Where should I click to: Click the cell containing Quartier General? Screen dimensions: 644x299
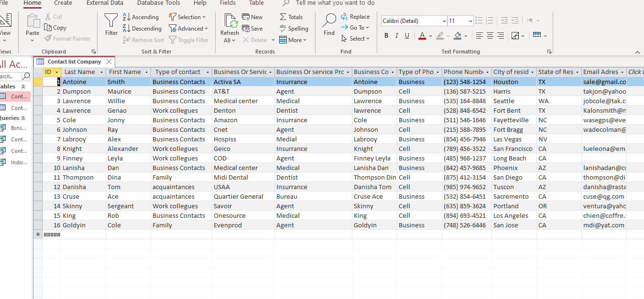click(243, 196)
